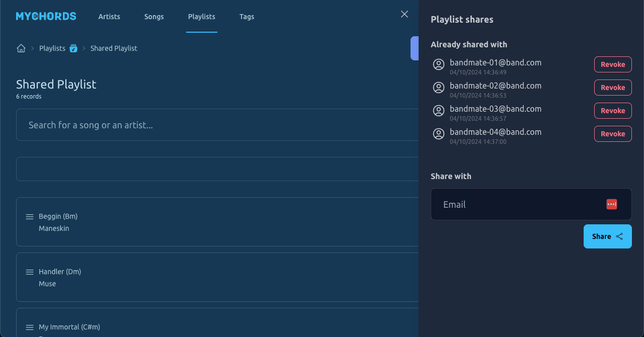
Task: Click the user avatar for bandmate-03@band.com
Action: tap(439, 111)
